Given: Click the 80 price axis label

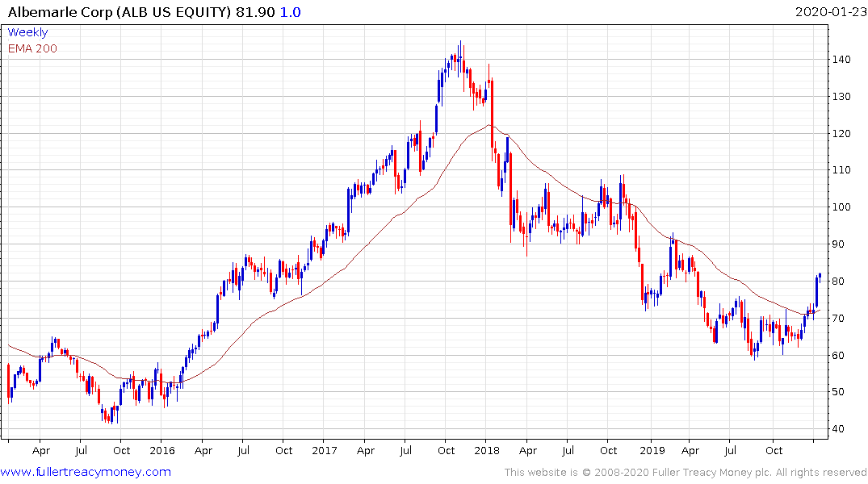Looking at the screenshot, I should click(838, 281).
